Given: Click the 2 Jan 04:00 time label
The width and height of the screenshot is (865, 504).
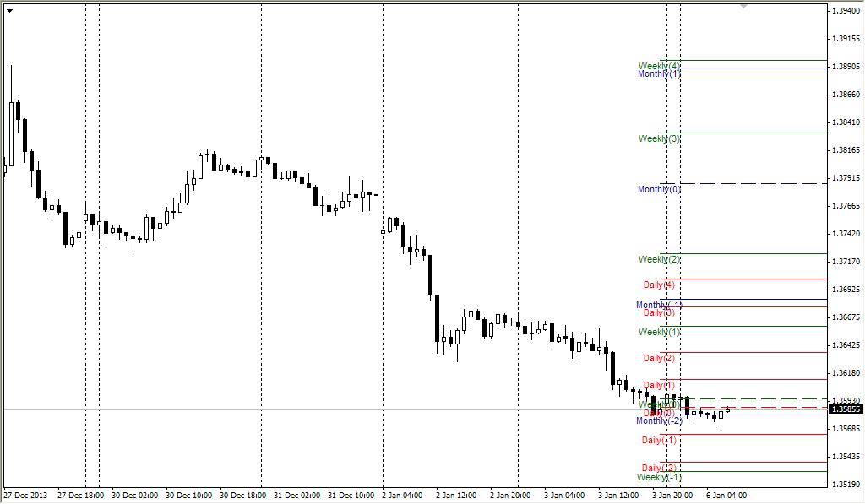Looking at the screenshot, I should (x=402, y=496).
